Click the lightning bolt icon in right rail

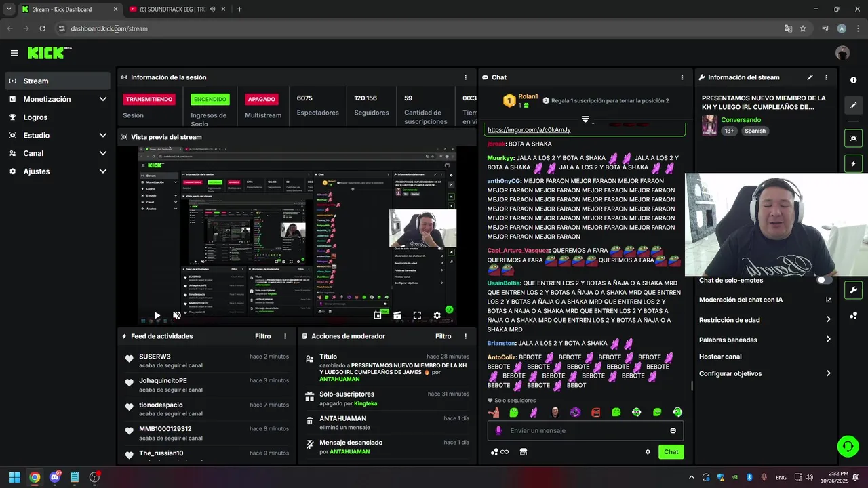853,164
